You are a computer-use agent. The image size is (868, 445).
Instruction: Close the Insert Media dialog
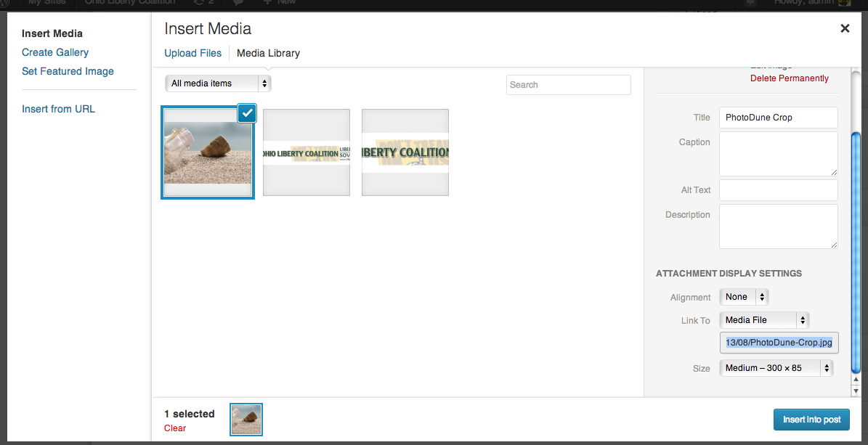click(x=845, y=28)
